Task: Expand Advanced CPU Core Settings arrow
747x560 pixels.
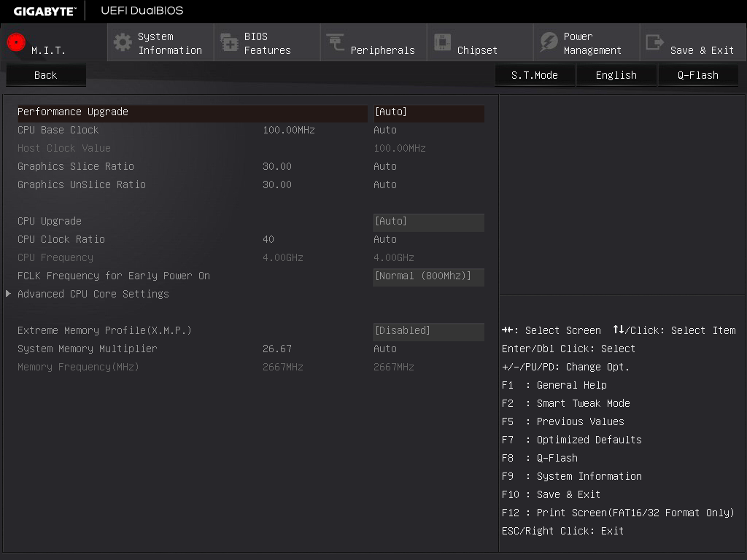Action: 8,294
